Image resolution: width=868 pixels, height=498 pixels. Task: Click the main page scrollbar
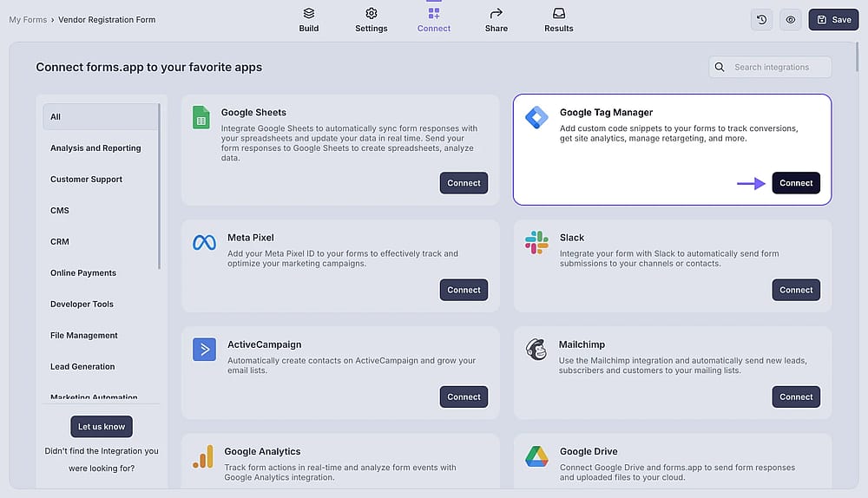tap(857, 57)
